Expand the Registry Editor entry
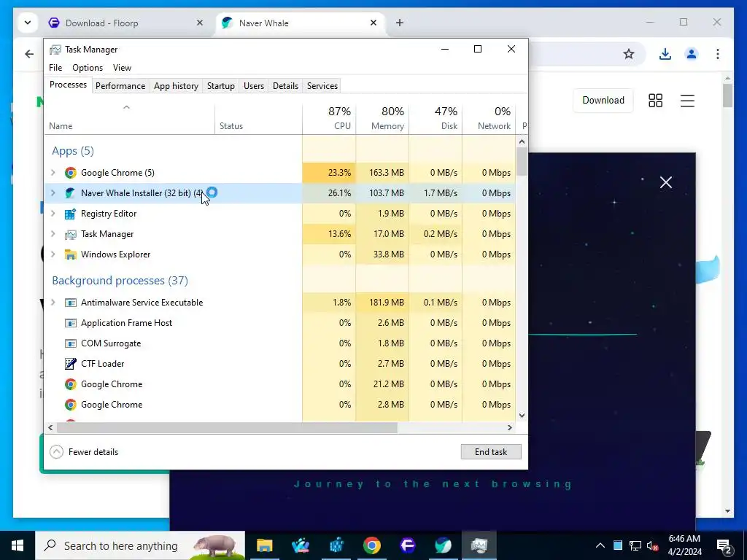 [53, 214]
